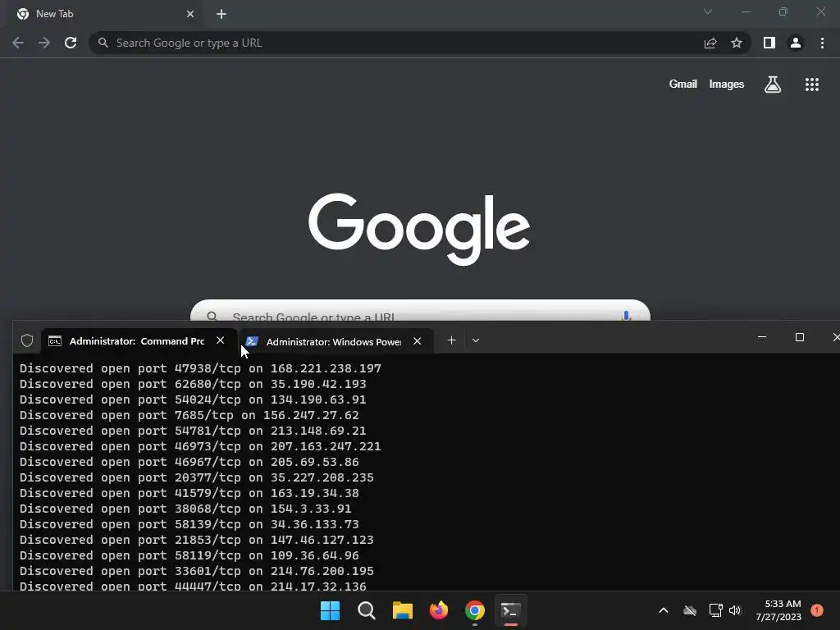The image size is (840, 630).
Task: Open the Chrome profile menu
Action: point(796,43)
